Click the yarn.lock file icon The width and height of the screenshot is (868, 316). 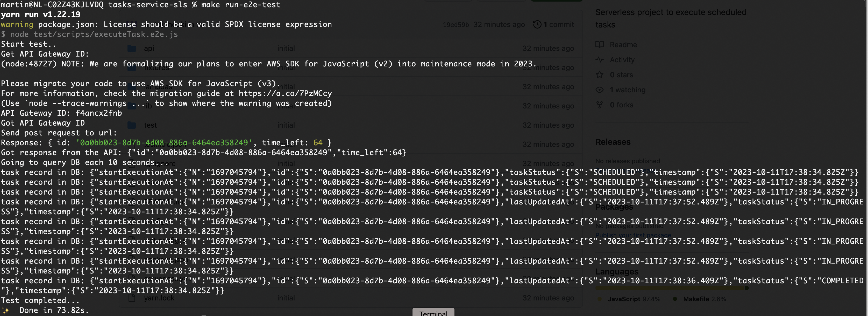132,298
